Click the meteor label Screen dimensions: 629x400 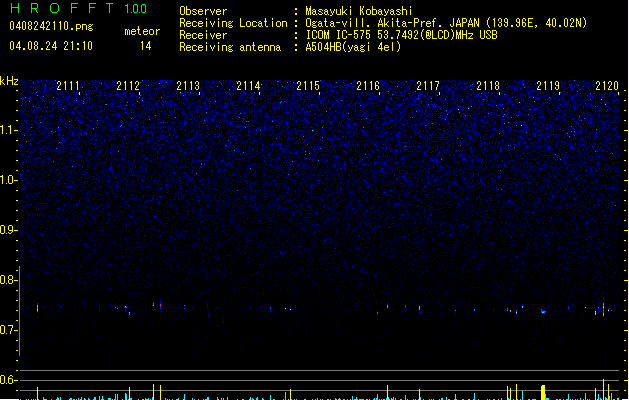tap(142, 31)
